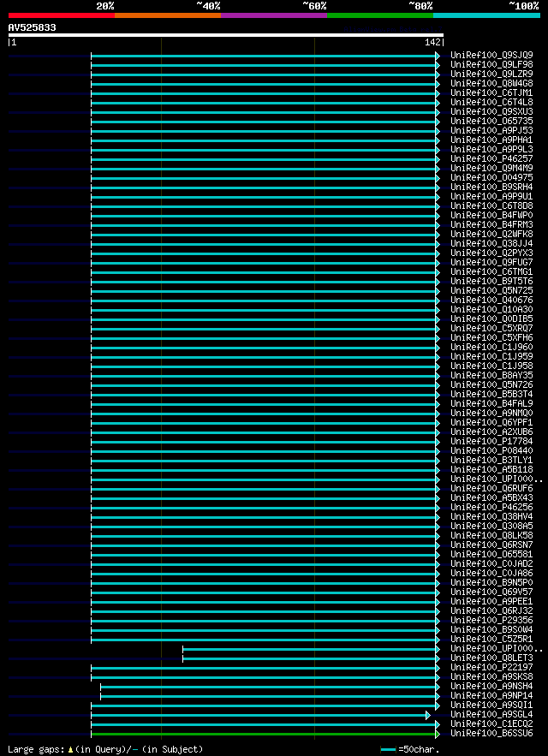548x756 pixels.
Task: Click the cyan ~100% legend color segment
Action: click(x=486, y=15)
